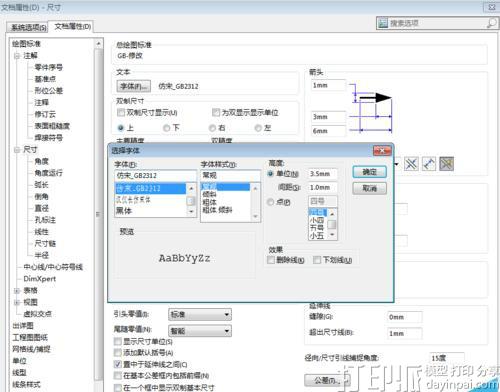Click the font list scrollbar down arrow
Viewport: 500px width, 392px height.
coord(191,212)
